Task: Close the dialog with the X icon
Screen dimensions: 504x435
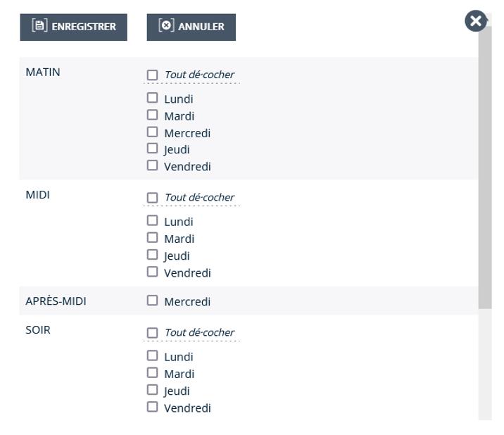Action: 476,21
